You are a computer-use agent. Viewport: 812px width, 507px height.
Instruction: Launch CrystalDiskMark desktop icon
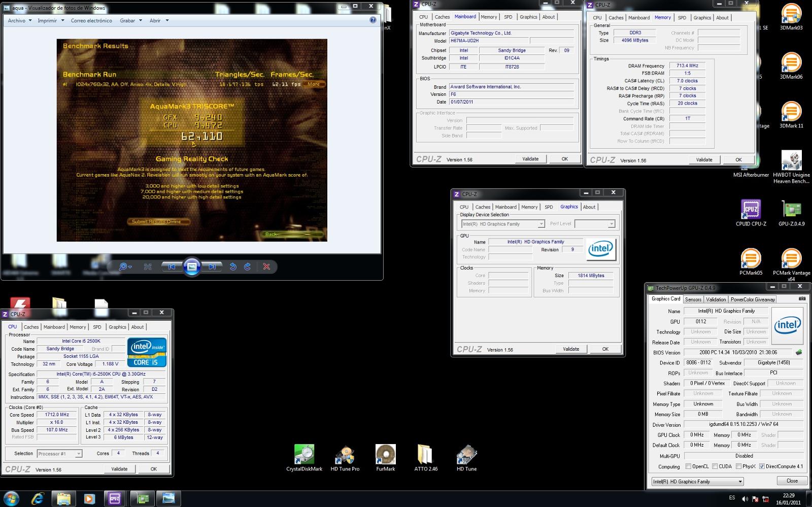tap(304, 458)
